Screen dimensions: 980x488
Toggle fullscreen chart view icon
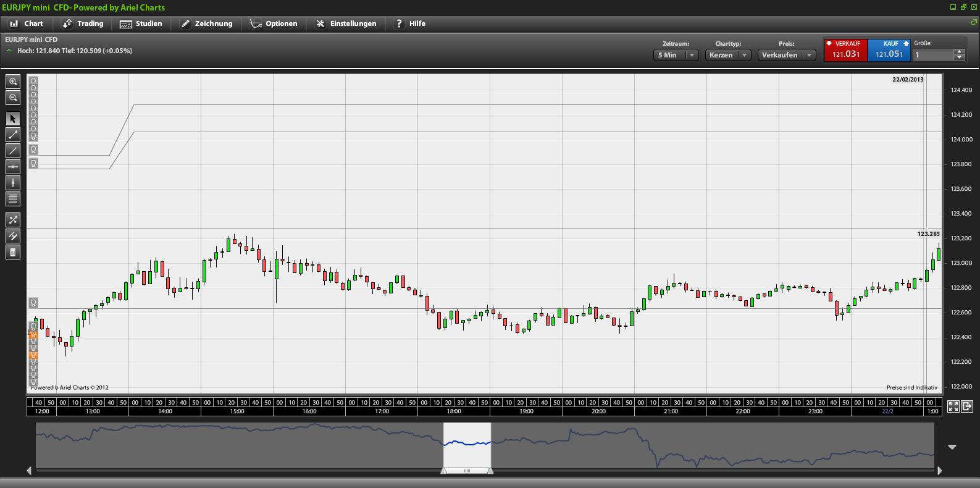[953, 406]
